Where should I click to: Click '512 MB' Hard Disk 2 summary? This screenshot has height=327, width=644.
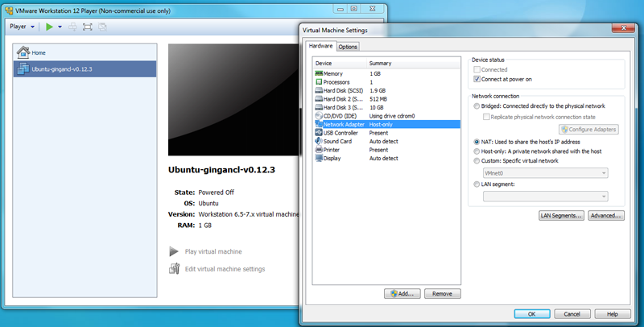click(x=378, y=99)
